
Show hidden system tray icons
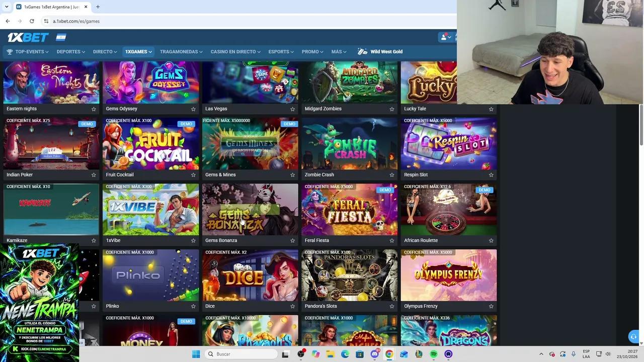coord(541,354)
